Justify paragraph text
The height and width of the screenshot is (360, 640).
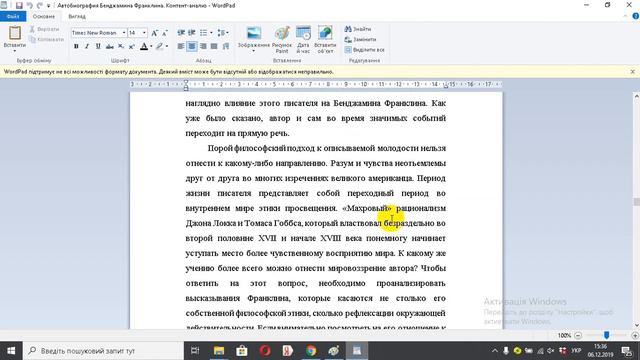[214, 47]
